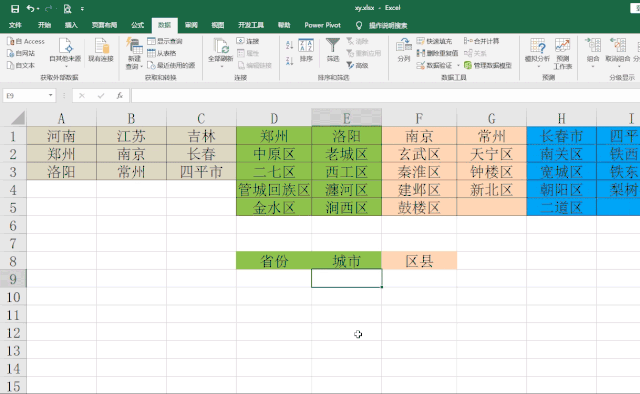The width and height of the screenshot is (640, 394).
Task: Click the formula bar input field
Action: (x=385, y=96)
